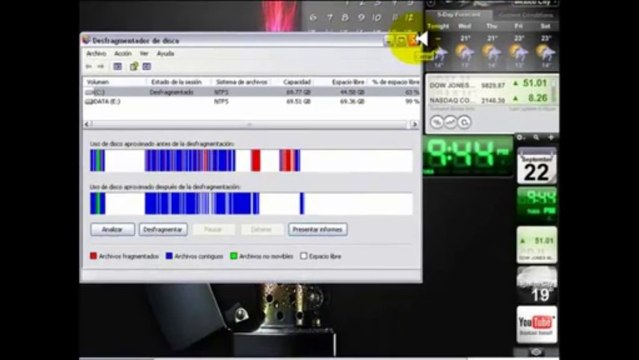Click the 69.77 GB capacity value
Image resolution: width=639 pixels, height=360 pixels.
tap(298, 93)
